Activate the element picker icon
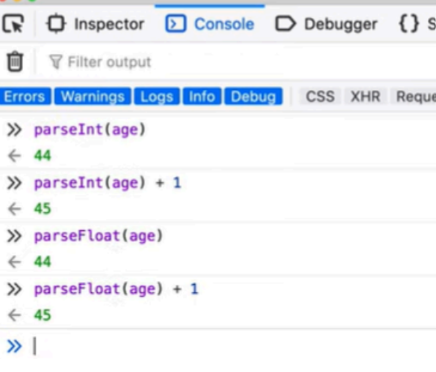The width and height of the screenshot is (436, 372). click(13, 24)
